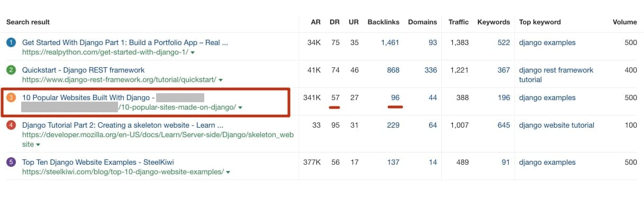This screenshot has height=197, width=644.
Task: Click the 336 referring domains number
Action: pyautogui.click(x=431, y=70)
